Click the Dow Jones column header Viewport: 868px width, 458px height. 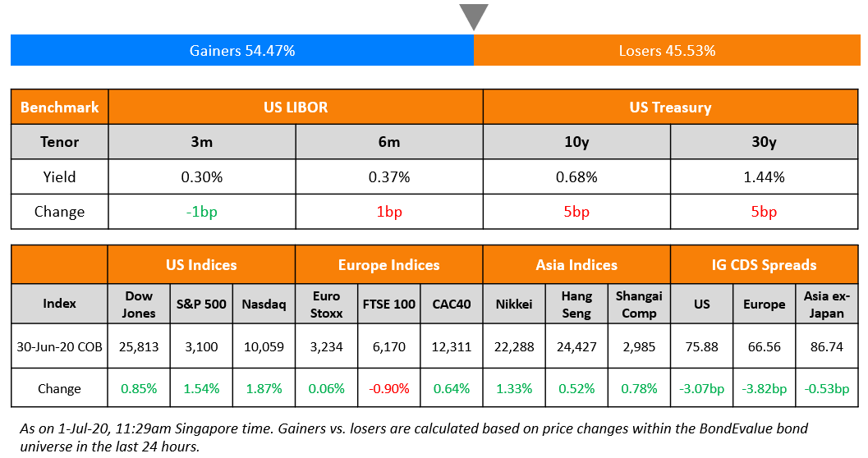pos(139,305)
